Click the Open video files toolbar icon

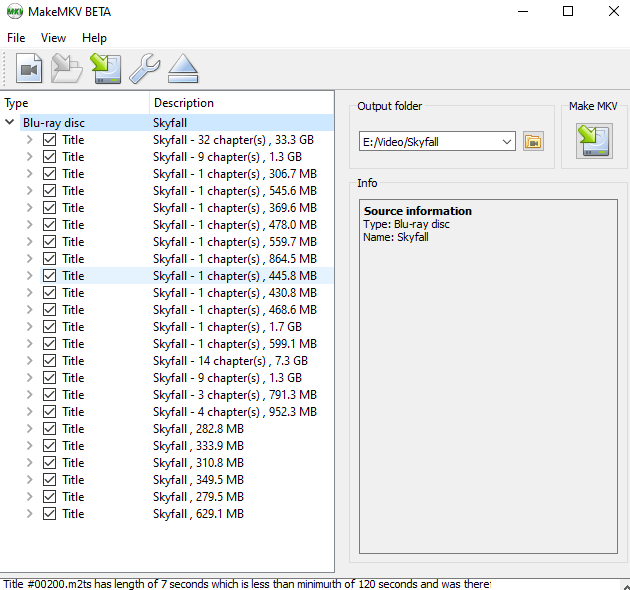click(29, 68)
